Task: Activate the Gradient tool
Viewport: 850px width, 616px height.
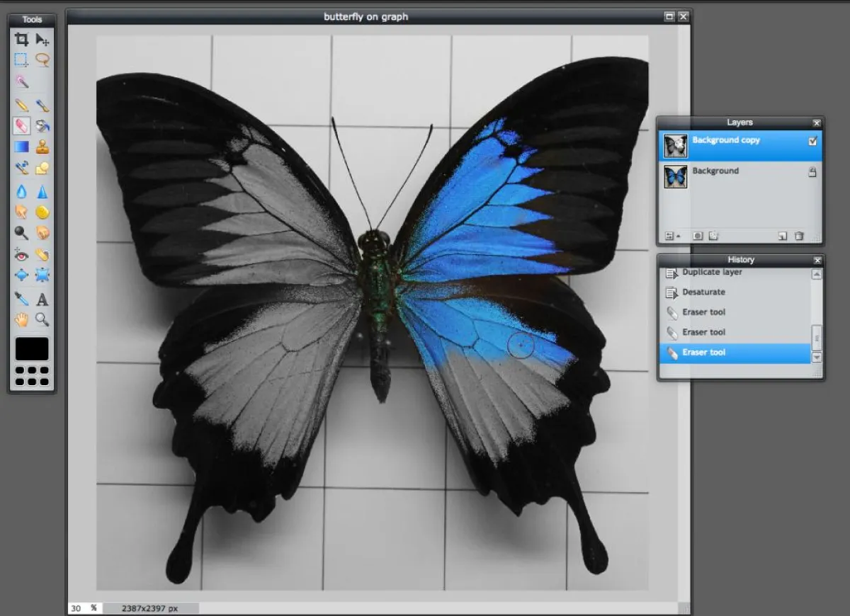Action: tap(22, 147)
